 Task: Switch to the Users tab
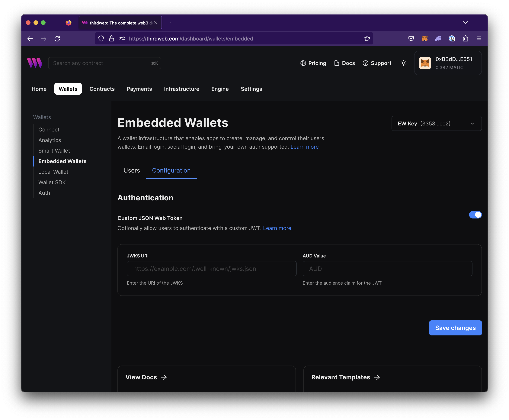pos(132,170)
